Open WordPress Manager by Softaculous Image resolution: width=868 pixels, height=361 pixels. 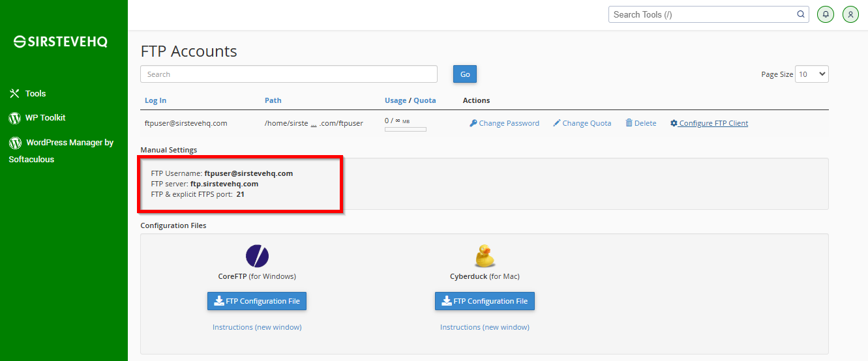pyautogui.click(x=61, y=151)
